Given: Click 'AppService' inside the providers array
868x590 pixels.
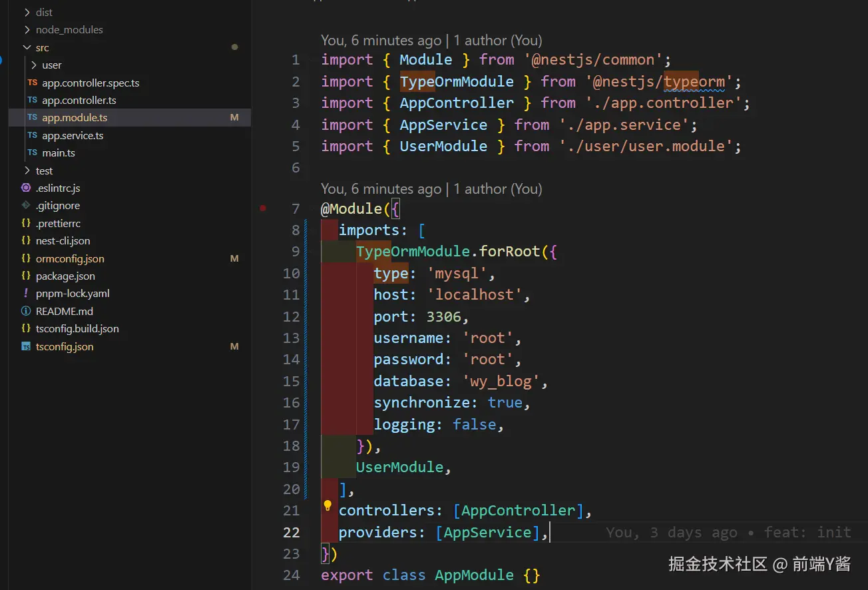Looking at the screenshot, I should (488, 532).
